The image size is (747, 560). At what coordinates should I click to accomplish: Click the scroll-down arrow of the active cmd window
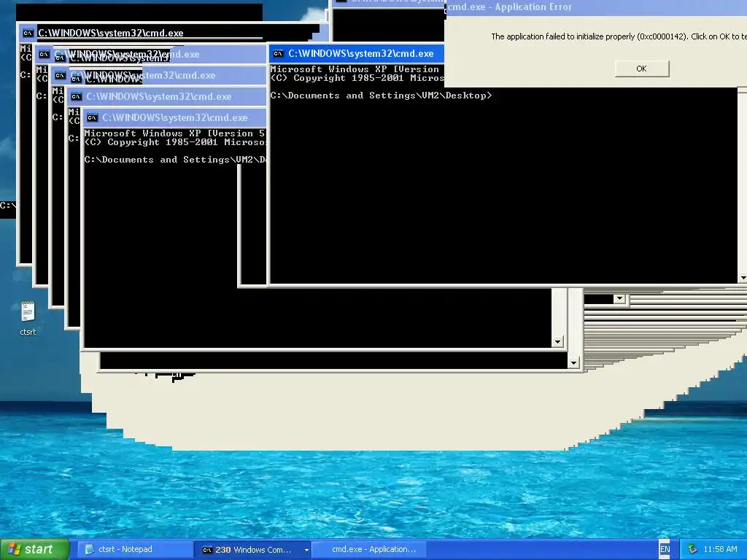[x=743, y=278]
